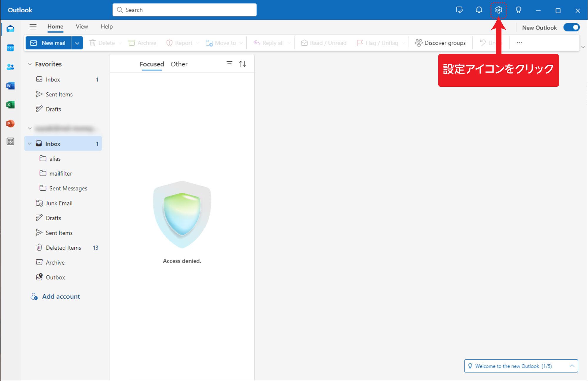588x381 pixels.
Task: Click the Tips lightbulb icon
Action: pyautogui.click(x=518, y=10)
